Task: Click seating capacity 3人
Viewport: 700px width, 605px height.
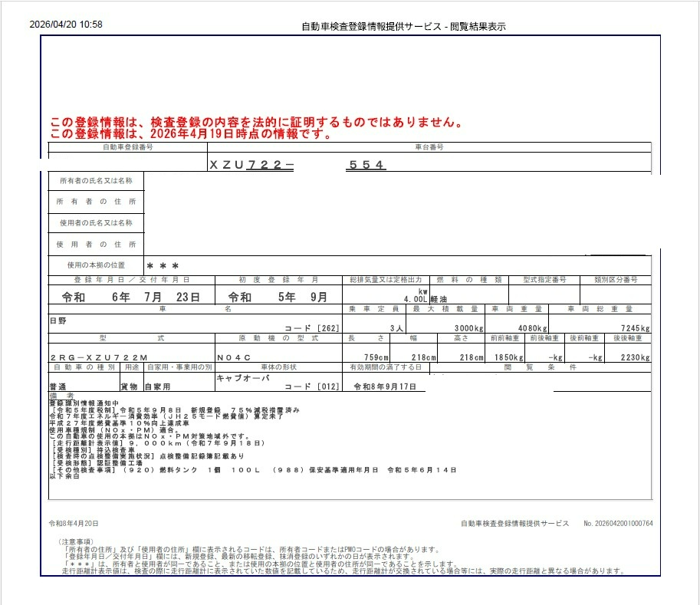Action: 396,328
